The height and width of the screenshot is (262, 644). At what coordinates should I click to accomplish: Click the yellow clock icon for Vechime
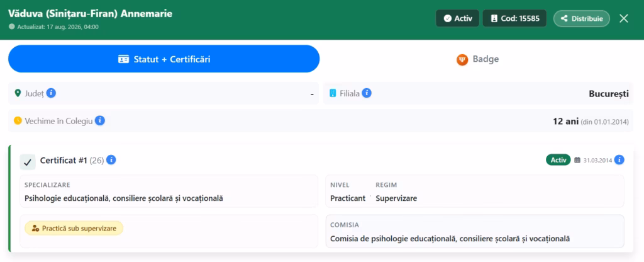[18, 120]
